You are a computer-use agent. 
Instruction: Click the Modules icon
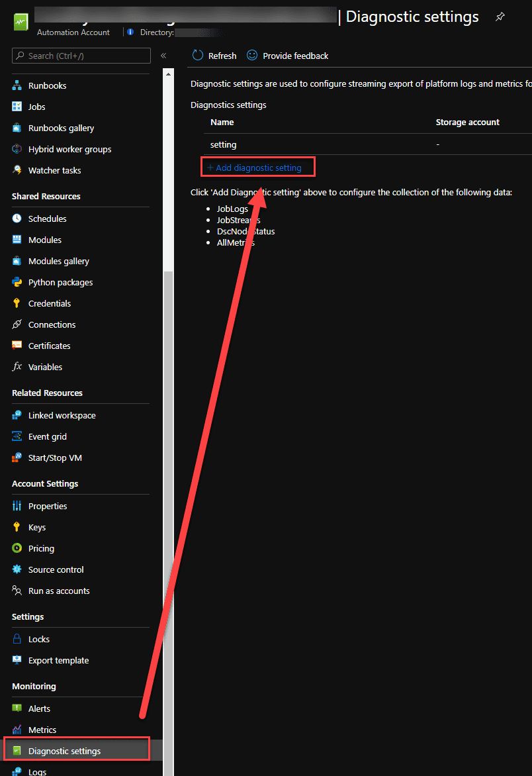point(17,240)
